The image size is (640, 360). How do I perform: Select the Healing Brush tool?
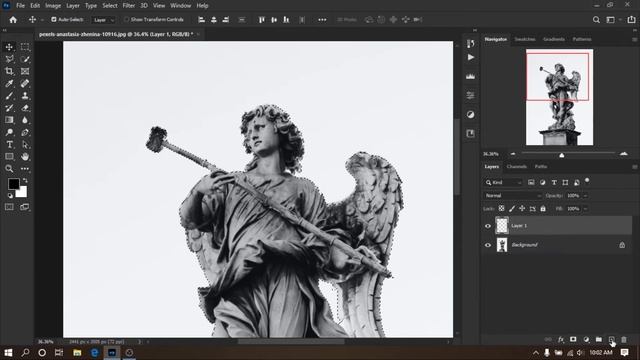[x=25, y=84]
